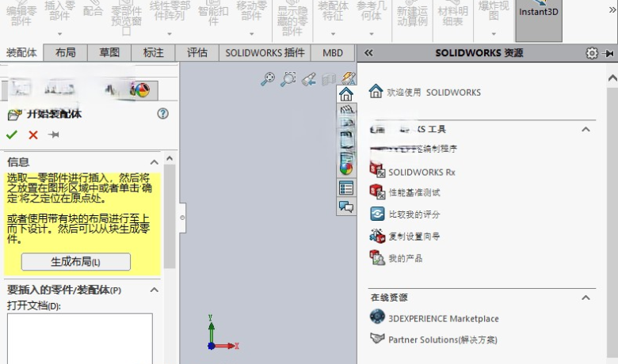Viewport: 618px width, 364px height.
Task: Open the 插入零部件 dropdown arrow
Action: click(x=59, y=34)
